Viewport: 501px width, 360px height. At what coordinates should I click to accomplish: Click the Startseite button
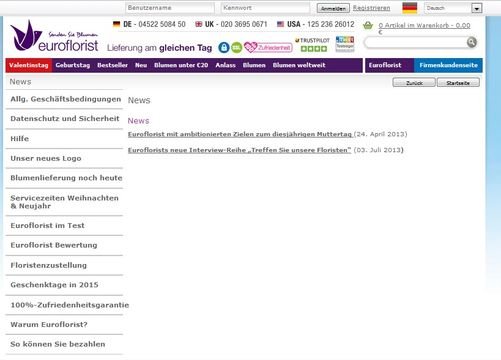(x=458, y=83)
